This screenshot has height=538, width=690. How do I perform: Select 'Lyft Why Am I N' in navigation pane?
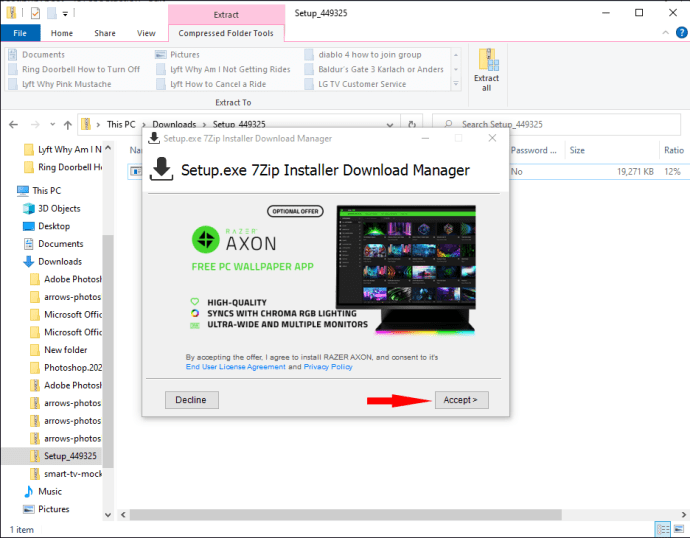(63, 150)
